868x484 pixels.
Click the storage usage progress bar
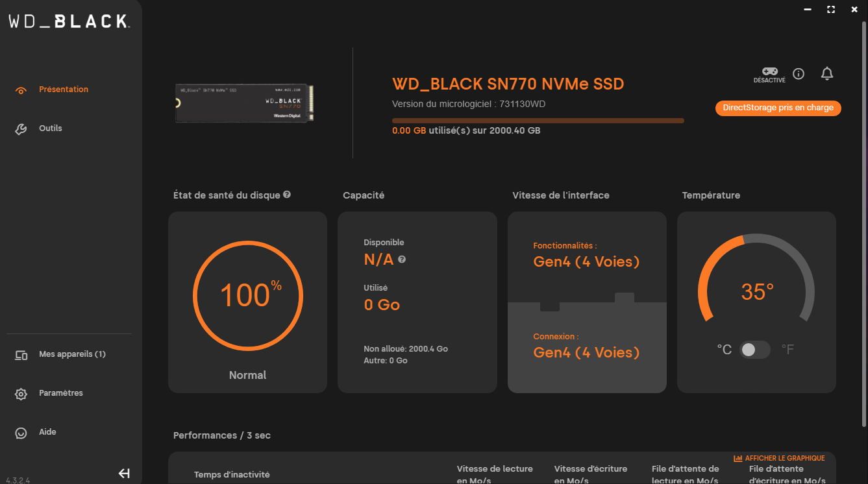pyautogui.click(x=538, y=121)
